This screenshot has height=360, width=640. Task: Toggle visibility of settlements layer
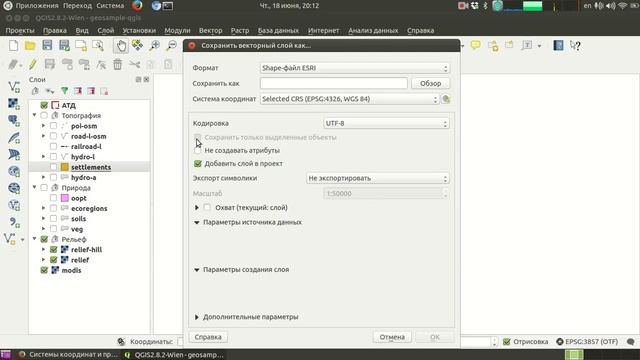click(x=53, y=167)
